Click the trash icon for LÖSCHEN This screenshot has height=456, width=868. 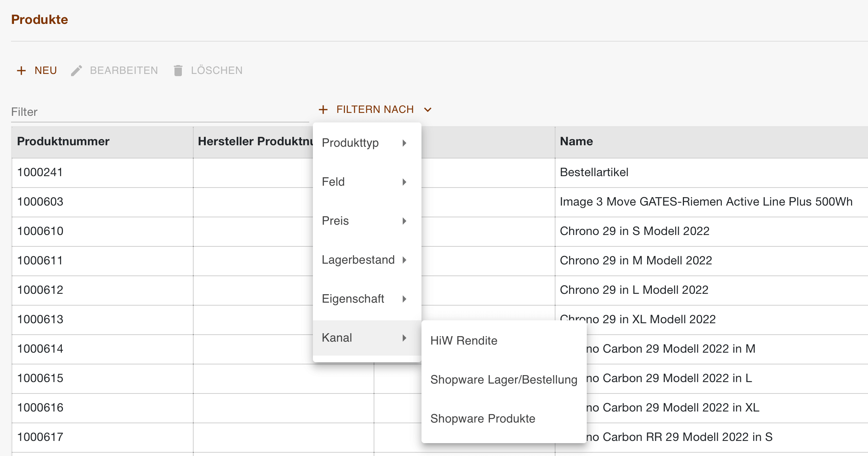[x=178, y=70]
